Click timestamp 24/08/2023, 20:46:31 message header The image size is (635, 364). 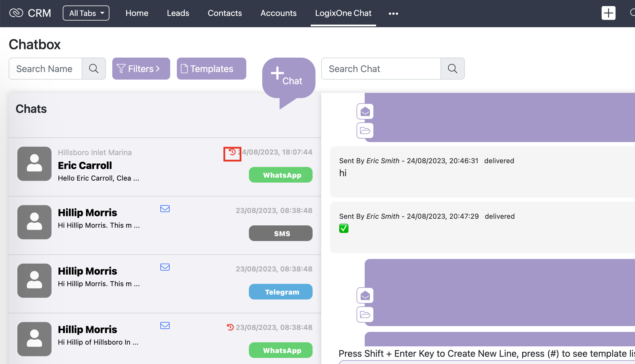443,161
